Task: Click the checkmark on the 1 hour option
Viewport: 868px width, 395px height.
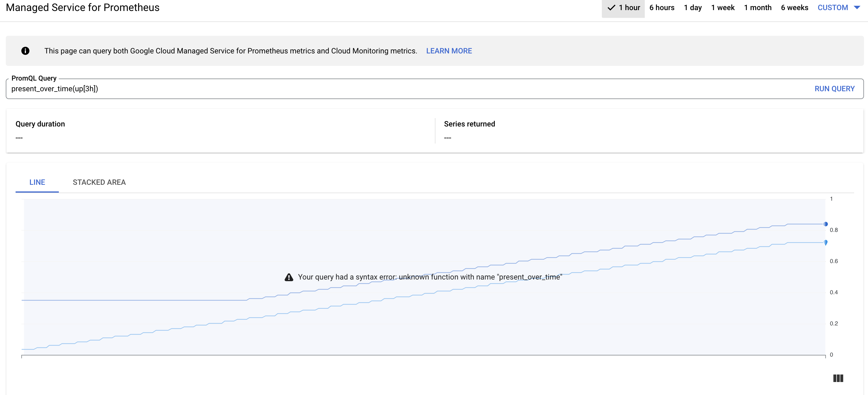Action: [612, 8]
